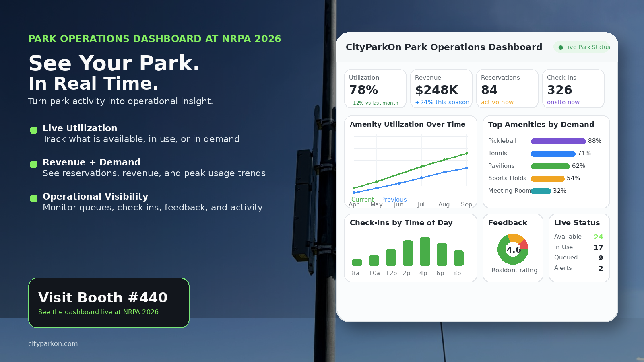644x362 pixels.
Task: Click the Live Utilization green bullet
Action: click(34, 130)
